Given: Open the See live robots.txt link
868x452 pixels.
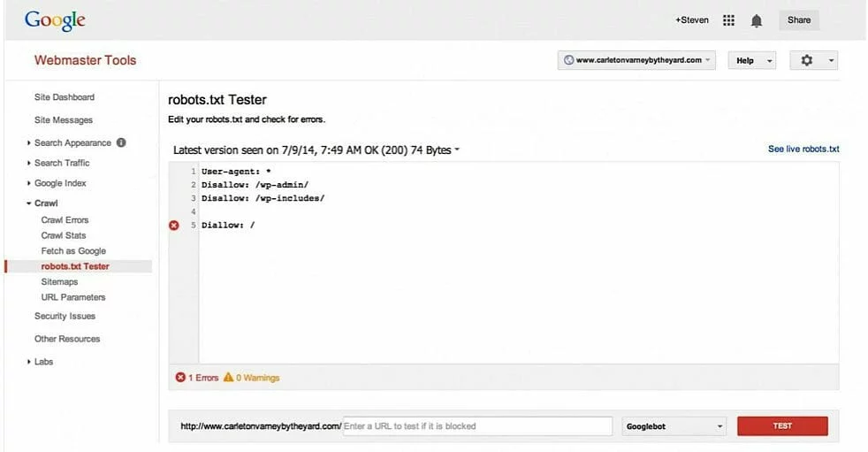Looking at the screenshot, I should coord(803,149).
